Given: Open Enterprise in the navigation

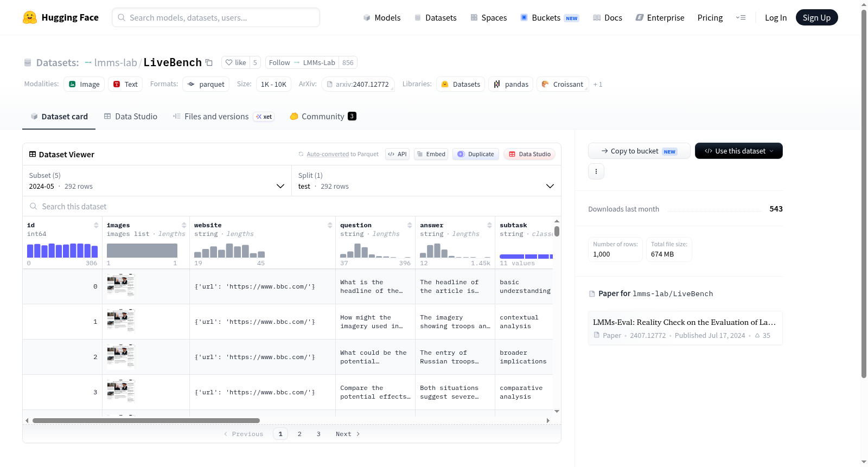Looking at the screenshot, I should pyautogui.click(x=660, y=18).
